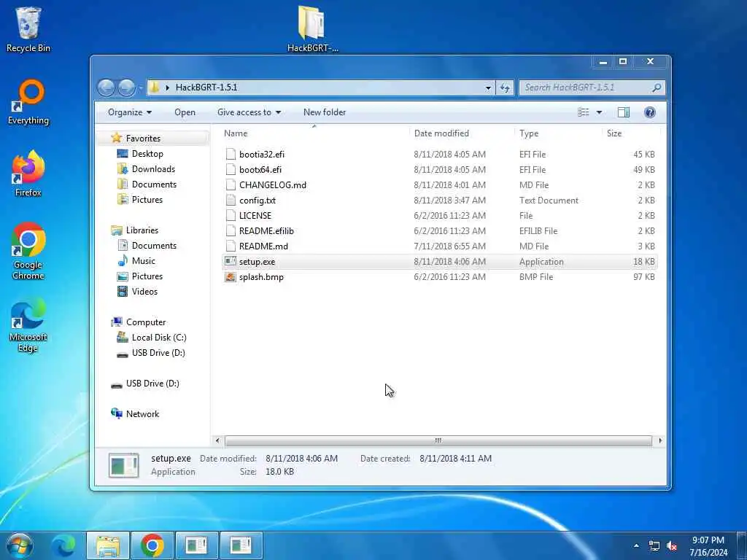This screenshot has height=560, width=747.
Task: Click the Windows Start orb
Action: pyautogui.click(x=18, y=545)
